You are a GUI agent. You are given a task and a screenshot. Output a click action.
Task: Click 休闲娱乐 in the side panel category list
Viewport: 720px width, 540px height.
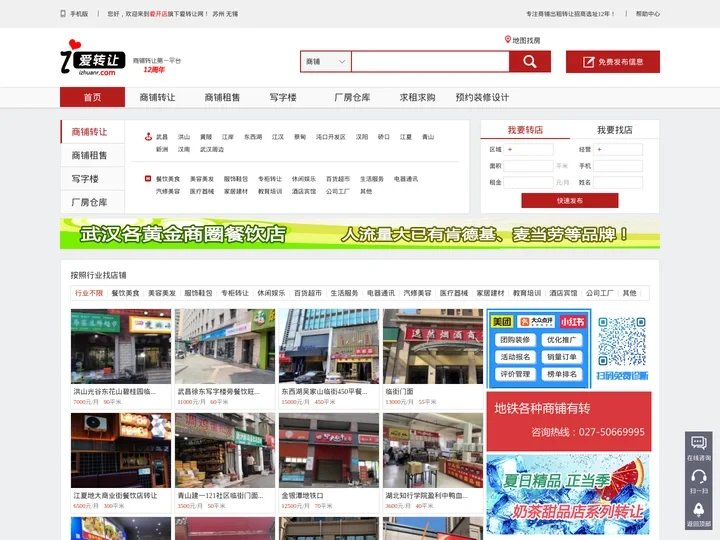304,179
